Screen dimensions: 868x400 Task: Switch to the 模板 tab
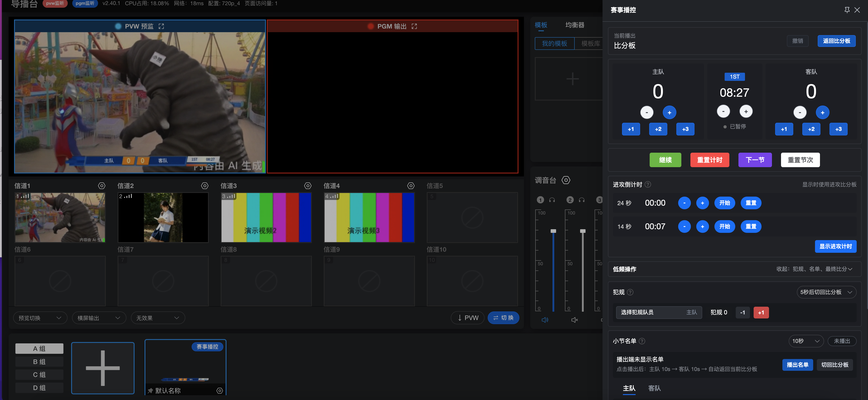[x=541, y=25]
